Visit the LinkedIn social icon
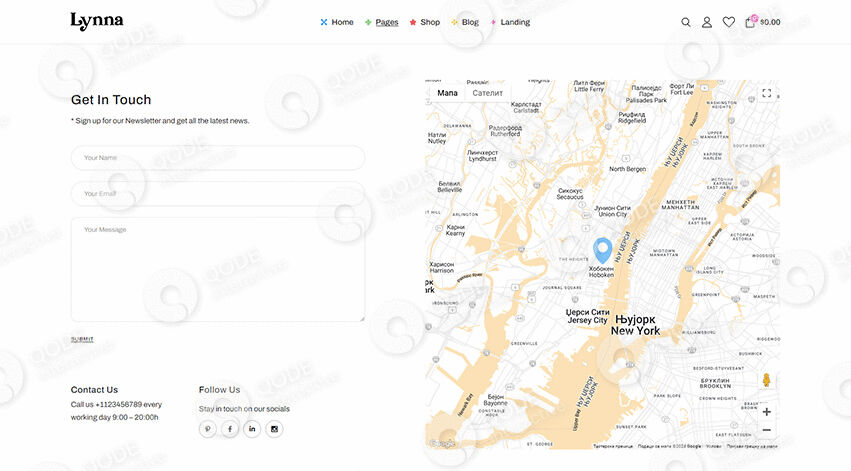Screen dimensions: 851x471 coord(252,429)
